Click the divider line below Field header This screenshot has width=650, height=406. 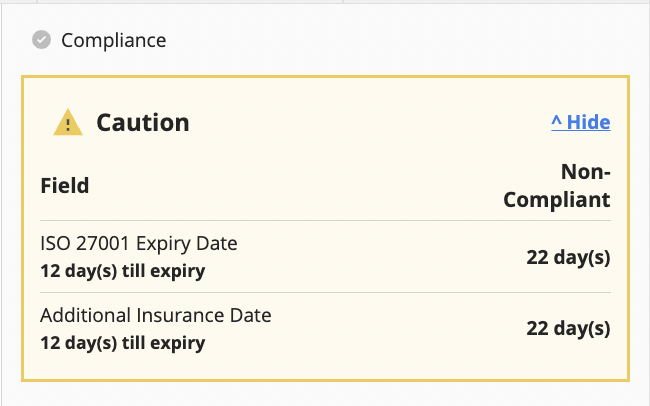pos(325,220)
